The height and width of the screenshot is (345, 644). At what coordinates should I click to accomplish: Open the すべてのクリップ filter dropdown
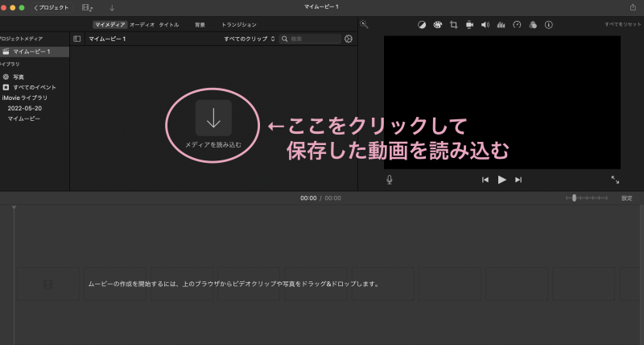pyautogui.click(x=250, y=39)
